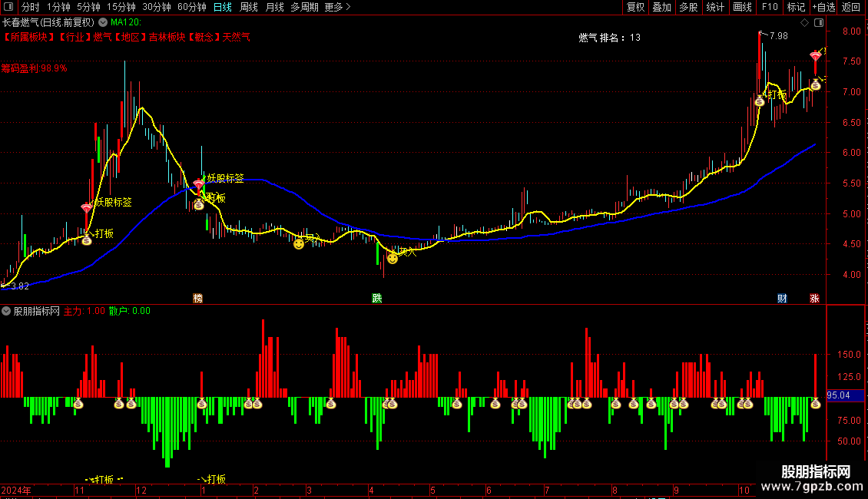Toggle the right-side panel icon
This screenshot has width=868, height=499.
click(x=819, y=23)
